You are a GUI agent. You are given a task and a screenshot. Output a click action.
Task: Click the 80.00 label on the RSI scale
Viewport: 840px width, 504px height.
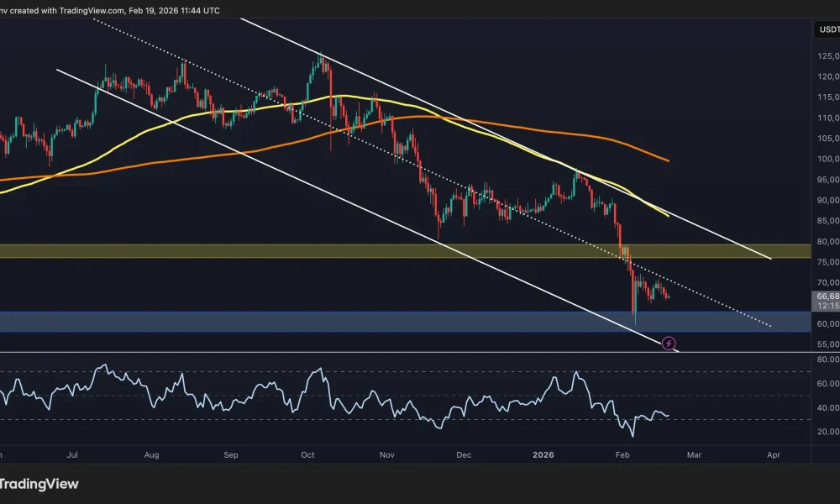click(827, 359)
